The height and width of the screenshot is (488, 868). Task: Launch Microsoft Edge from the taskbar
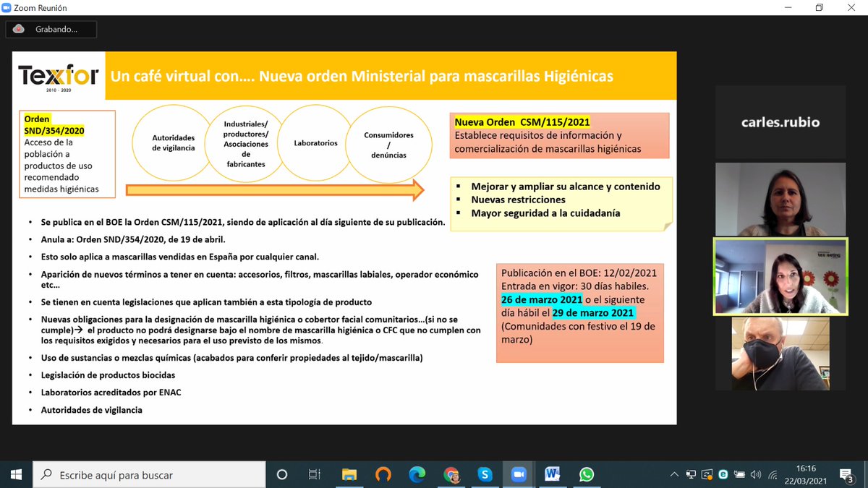point(417,475)
